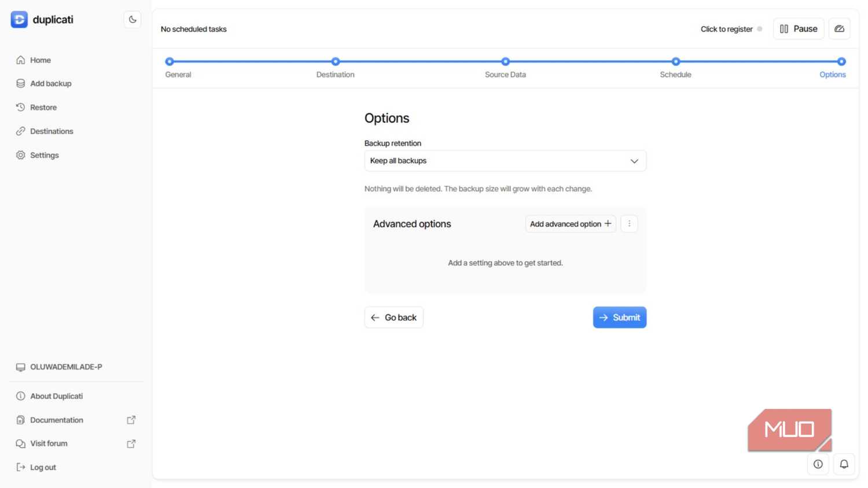Open notifications bell icon

[844, 464]
